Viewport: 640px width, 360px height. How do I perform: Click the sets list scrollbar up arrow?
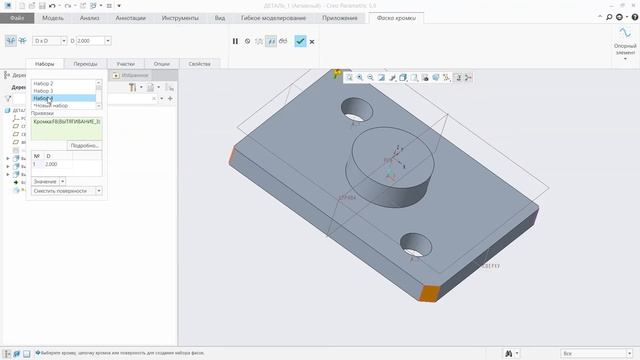pos(99,83)
